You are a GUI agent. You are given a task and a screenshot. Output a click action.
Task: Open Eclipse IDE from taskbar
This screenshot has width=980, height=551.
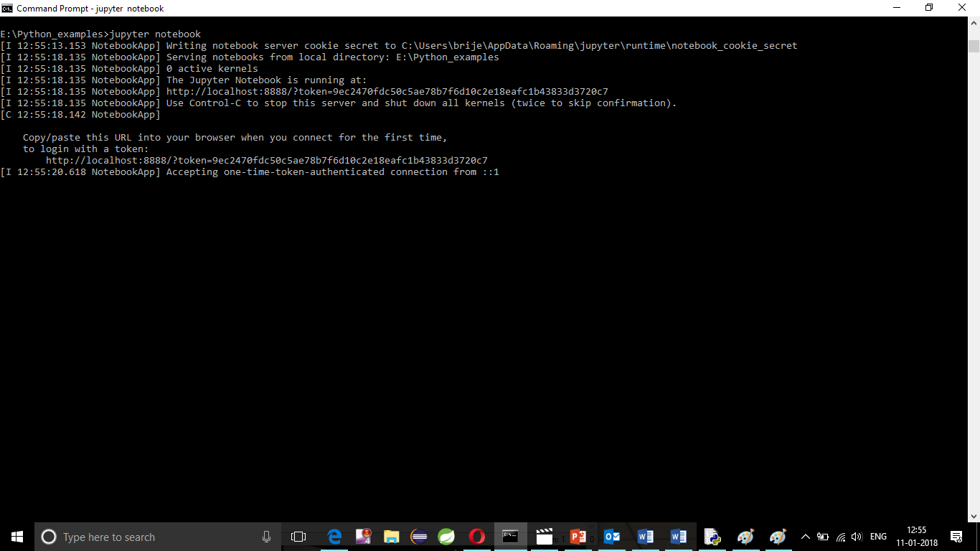click(x=419, y=537)
